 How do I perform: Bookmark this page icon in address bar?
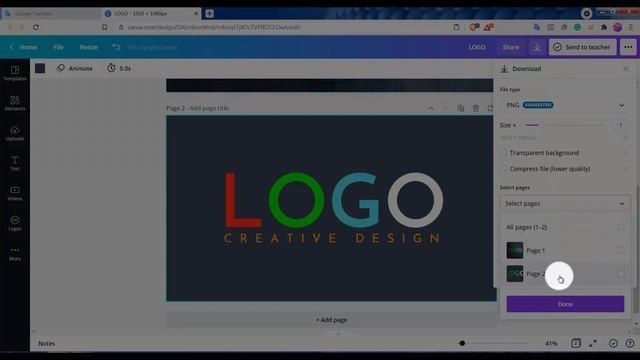point(104,27)
